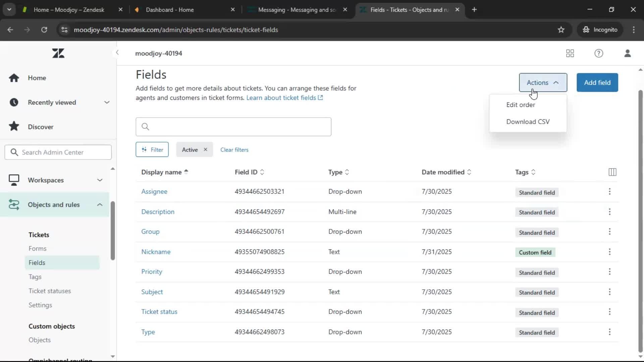Image resolution: width=644 pixels, height=362 pixels.
Task: Click the main page vertical scrollbar
Action: (x=640, y=221)
